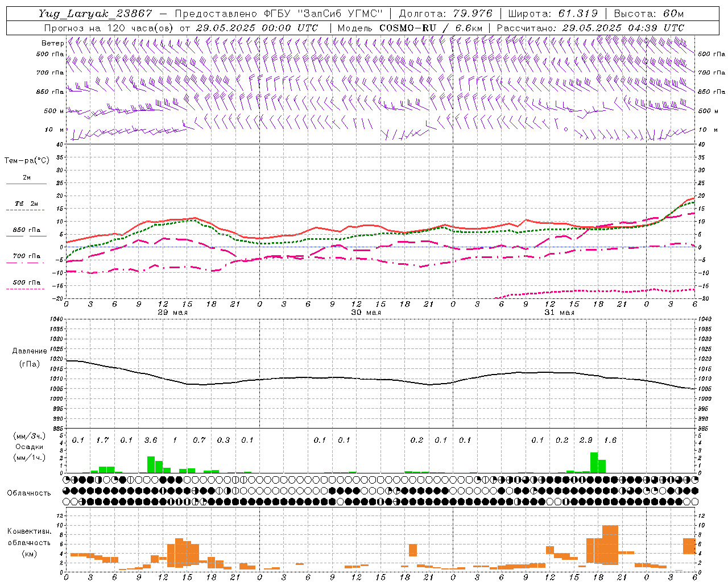Click the station title Yug_Laryak_23867
The width and height of the screenshot is (728, 582).
click(x=96, y=14)
